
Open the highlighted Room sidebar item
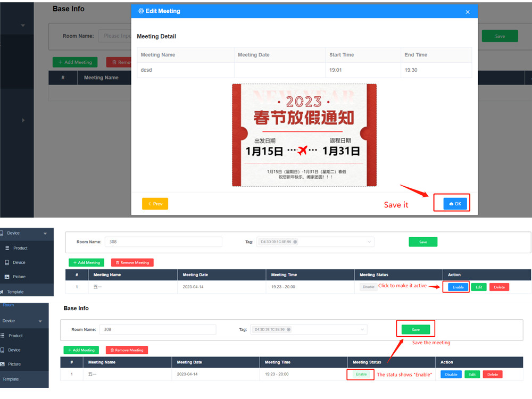click(9, 305)
